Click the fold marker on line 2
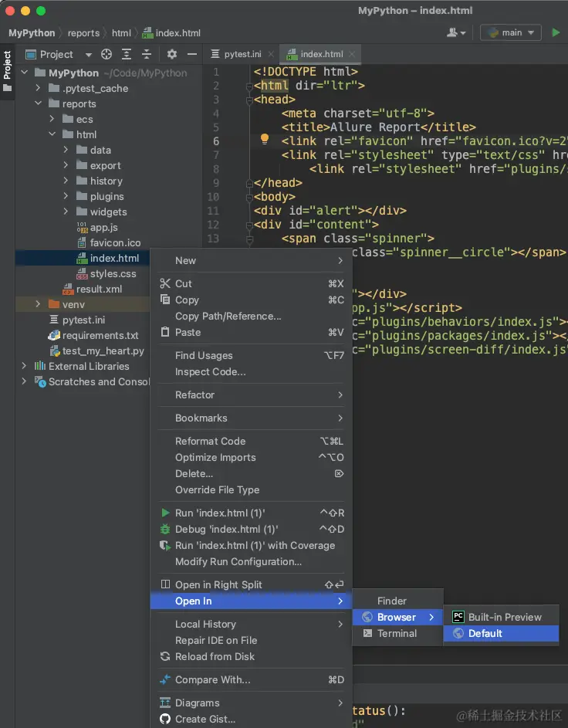Image resolution: width=568 pixels, height=728 pixels. coord(250,86)
